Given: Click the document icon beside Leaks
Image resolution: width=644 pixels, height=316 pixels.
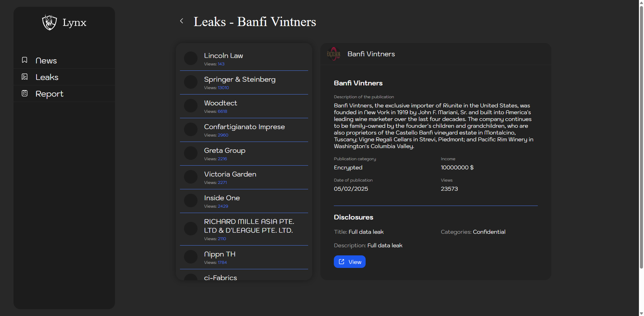Looking at the screenshot, I should (25, 77).
